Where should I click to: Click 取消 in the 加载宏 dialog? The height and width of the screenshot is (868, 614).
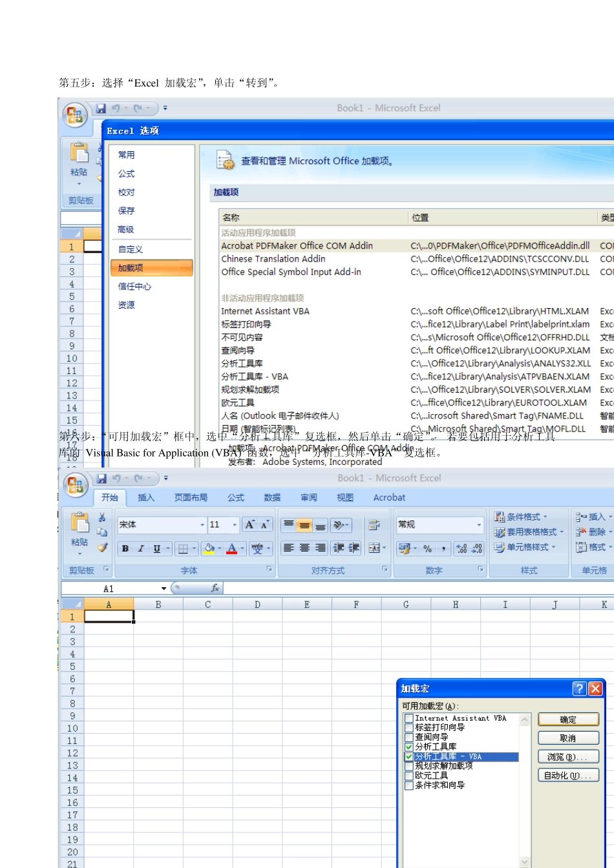(x=568, y=738)
